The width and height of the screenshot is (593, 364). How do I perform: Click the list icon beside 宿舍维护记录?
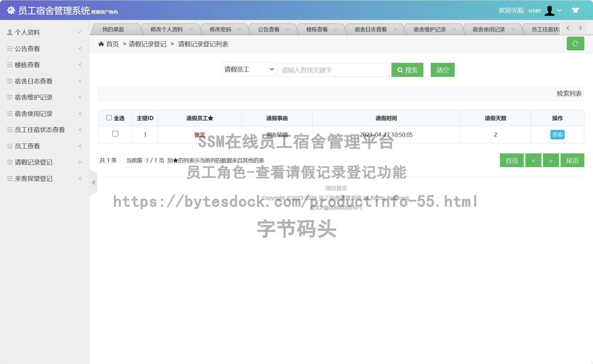point(10,97)
